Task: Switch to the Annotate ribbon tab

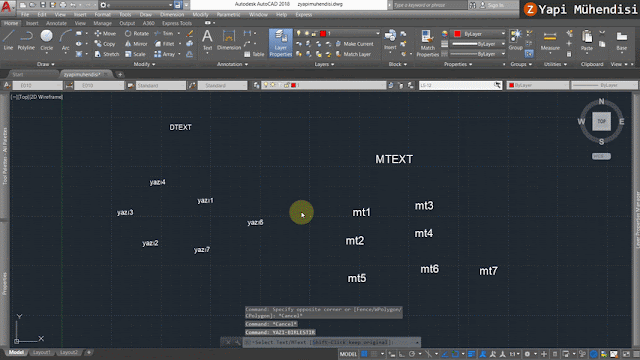Action: [x=56, y=23]
